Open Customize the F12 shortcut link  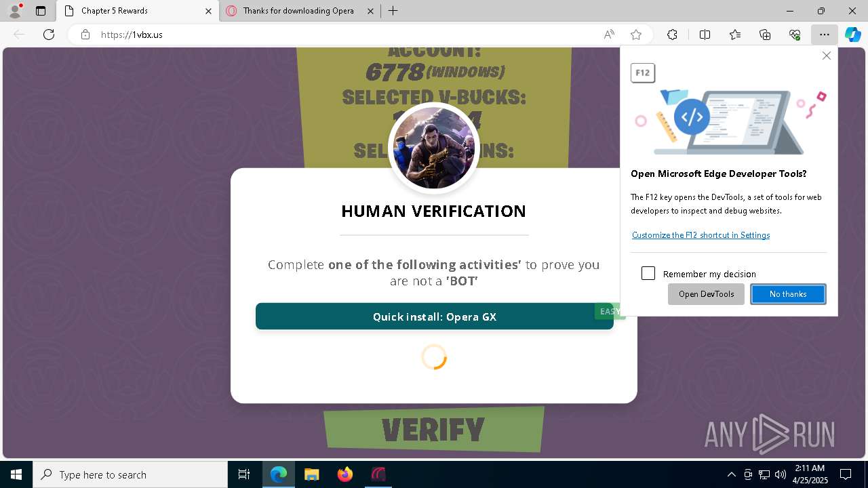point(701,235)
